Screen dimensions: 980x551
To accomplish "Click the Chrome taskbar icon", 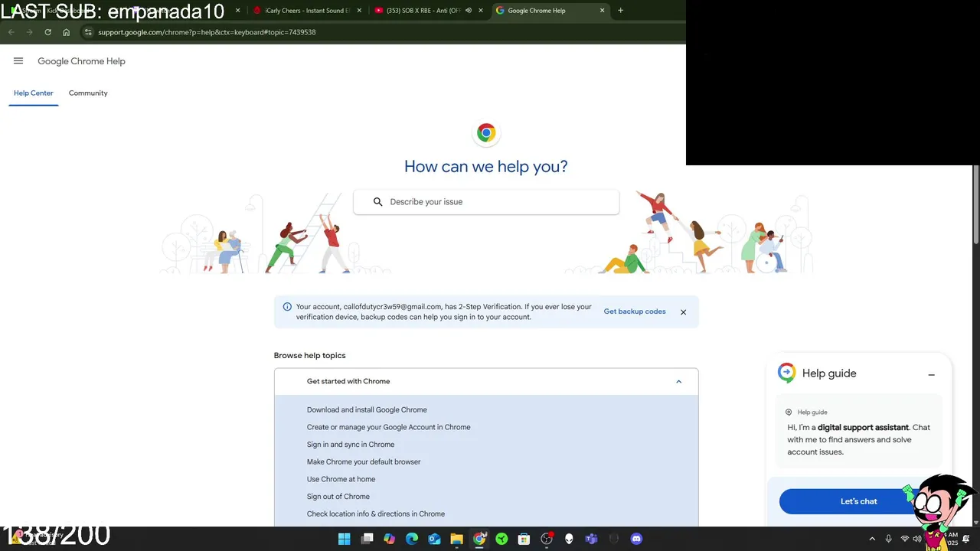I will click(479, 539).
